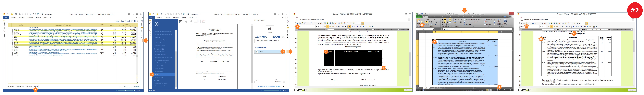Switch to the Formule tab in Excel

click(452, 17)
